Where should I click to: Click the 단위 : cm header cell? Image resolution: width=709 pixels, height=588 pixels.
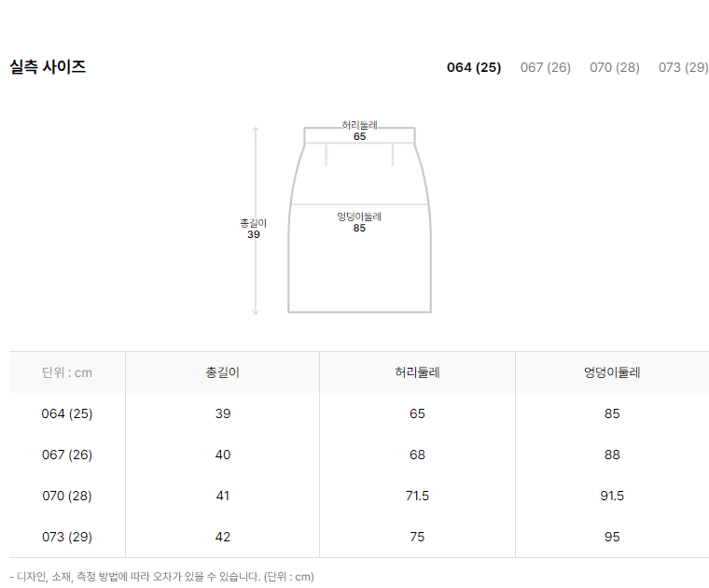point(67,372)
